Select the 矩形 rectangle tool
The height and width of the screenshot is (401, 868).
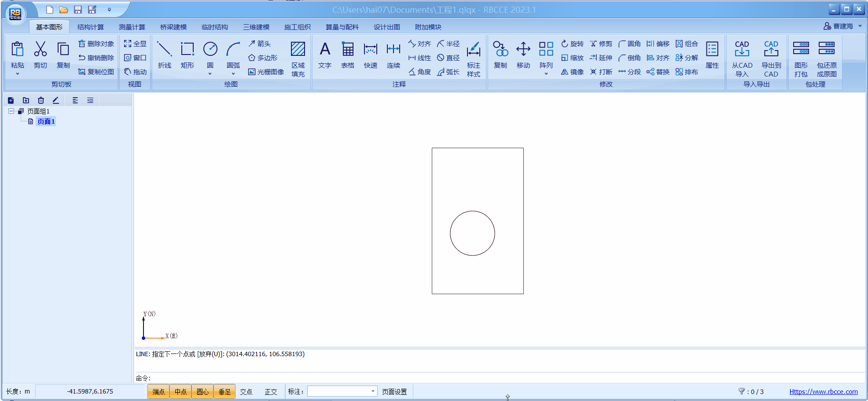[x=187, y=55]
